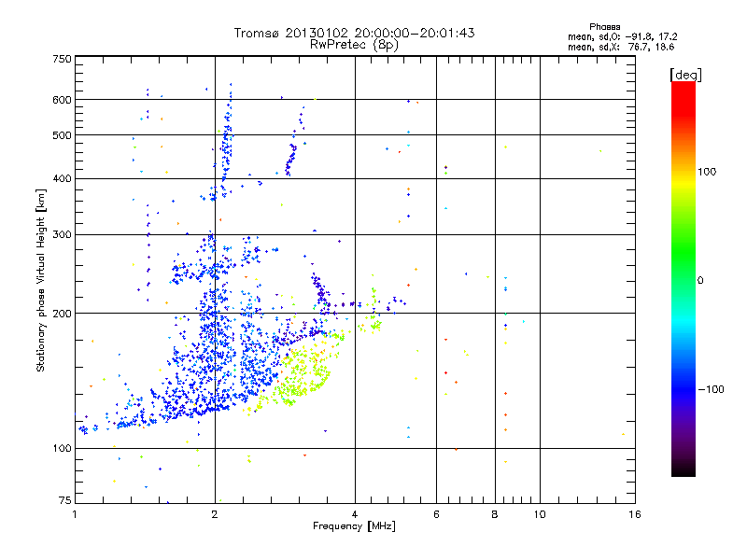Click the '16' x-axis tick label
The image size is (747, 560).
(x=635, y=514)
